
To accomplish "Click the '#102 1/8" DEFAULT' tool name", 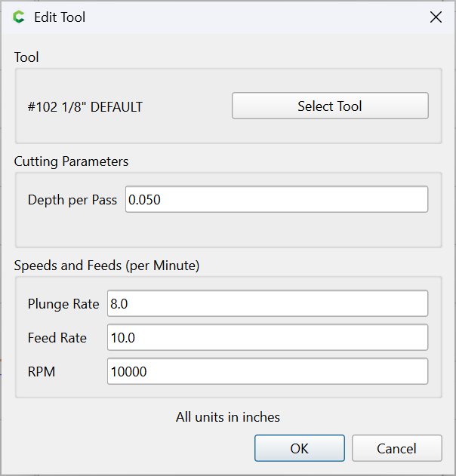I will tap(85, 107).
